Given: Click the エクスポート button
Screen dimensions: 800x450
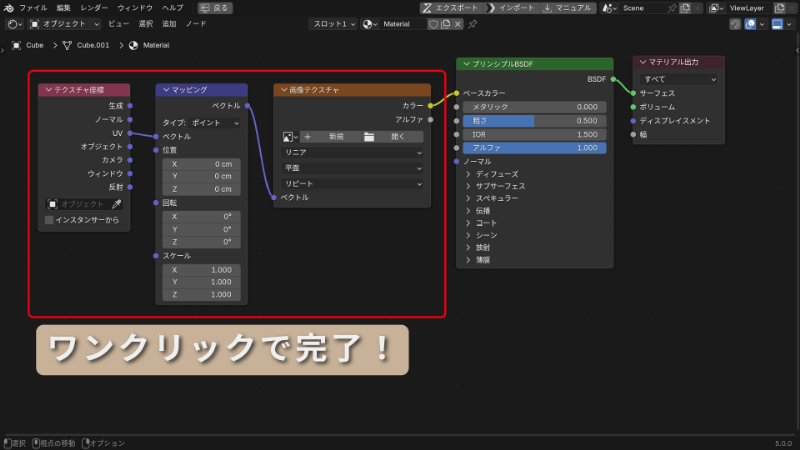Looking at the screenshot, I should click(x=451, y=8).
